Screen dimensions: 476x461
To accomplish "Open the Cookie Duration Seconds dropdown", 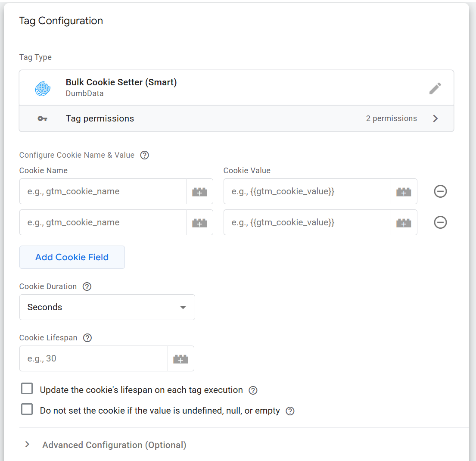I will coord(107,307).
